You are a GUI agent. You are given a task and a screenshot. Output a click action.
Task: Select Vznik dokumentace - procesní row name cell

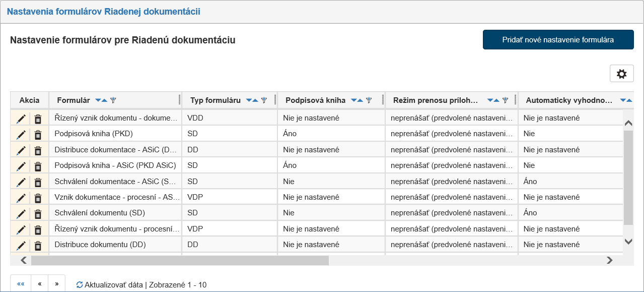(117, 197)
